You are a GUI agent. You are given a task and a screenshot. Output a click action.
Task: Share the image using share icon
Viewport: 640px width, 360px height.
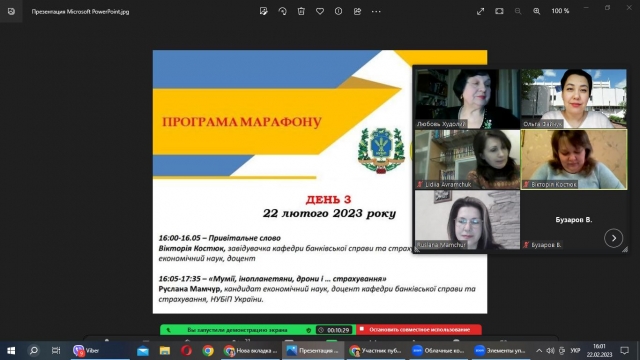pos(357,11)
